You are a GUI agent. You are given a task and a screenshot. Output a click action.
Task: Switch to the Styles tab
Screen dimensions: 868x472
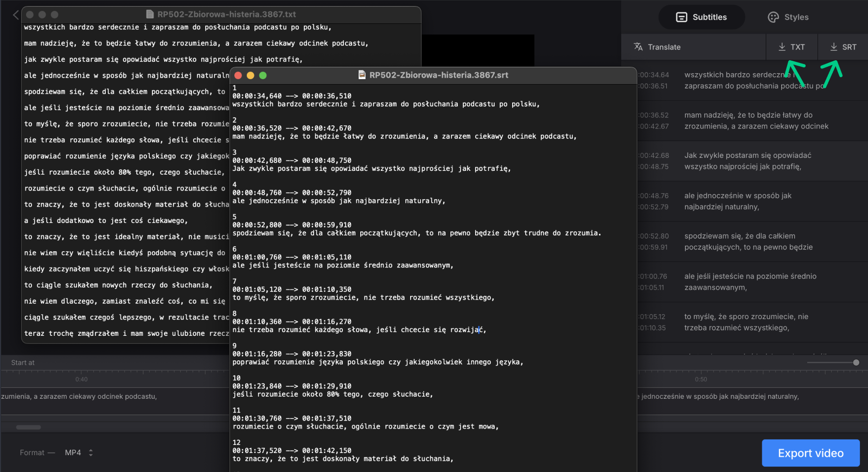(788, 17)
